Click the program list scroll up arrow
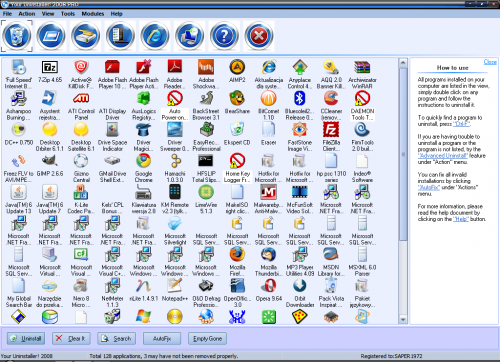The height and width of the screenshot is (362, 500). (403, 63)
